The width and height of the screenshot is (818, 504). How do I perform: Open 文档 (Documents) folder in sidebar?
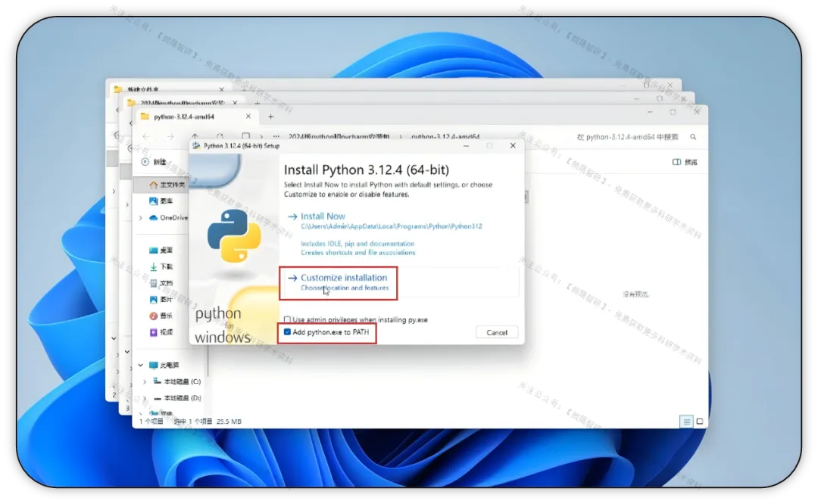pyautogui.click(x=161, y=283)
